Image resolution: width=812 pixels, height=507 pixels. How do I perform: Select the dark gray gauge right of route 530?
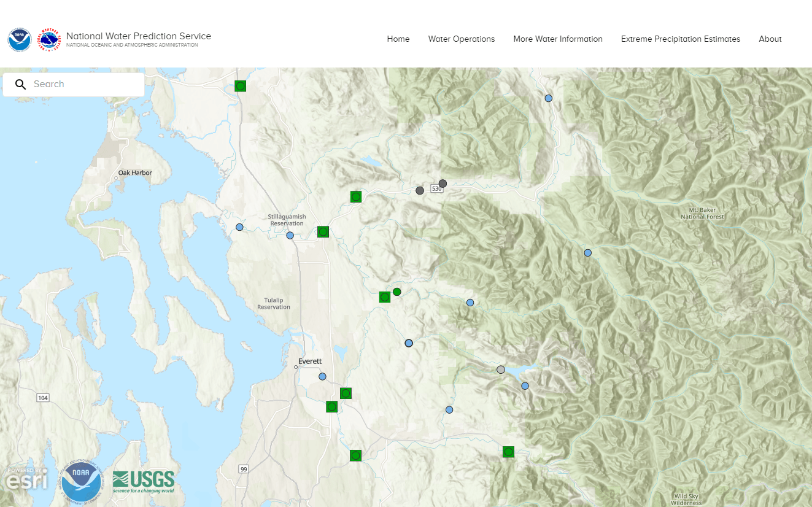[443, 184]
